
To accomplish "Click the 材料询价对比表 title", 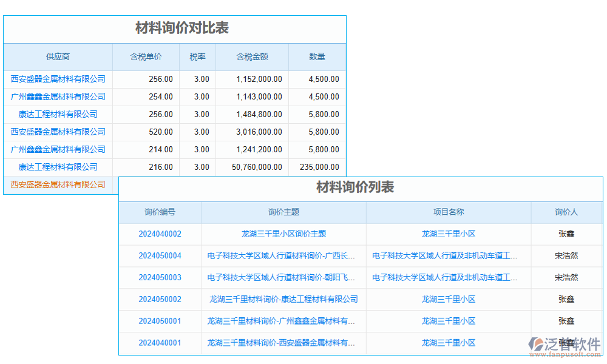I will (175, 28).
